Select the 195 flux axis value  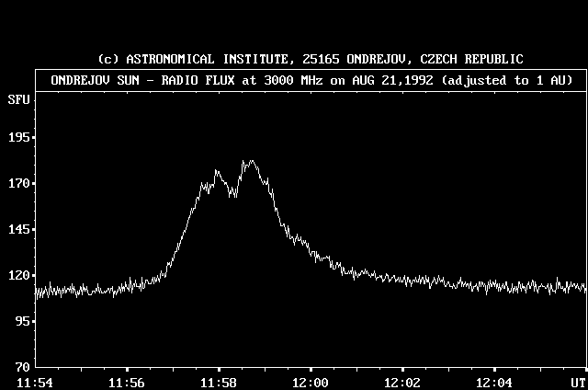(19, 137)
